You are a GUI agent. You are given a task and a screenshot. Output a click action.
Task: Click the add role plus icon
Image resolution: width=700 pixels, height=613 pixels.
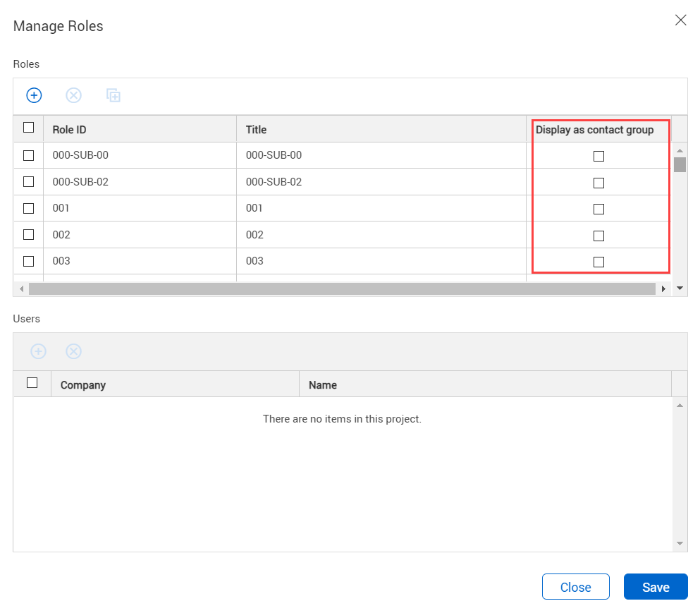[34, 95]
